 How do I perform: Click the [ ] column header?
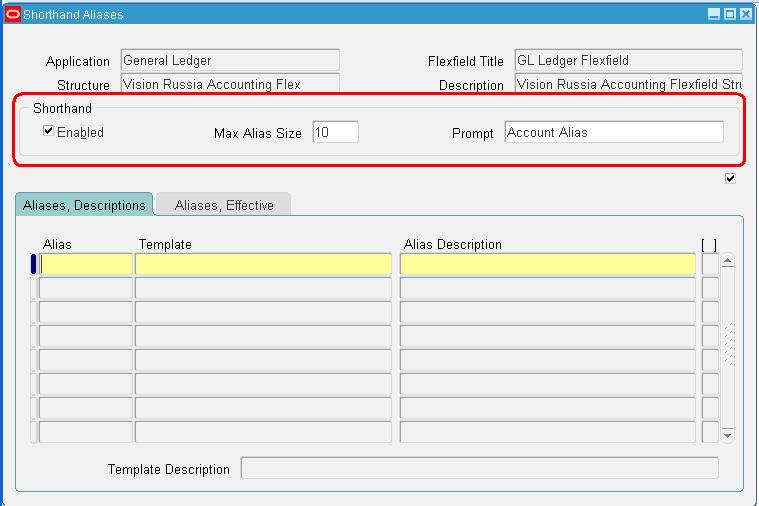(x=709, y=245)
